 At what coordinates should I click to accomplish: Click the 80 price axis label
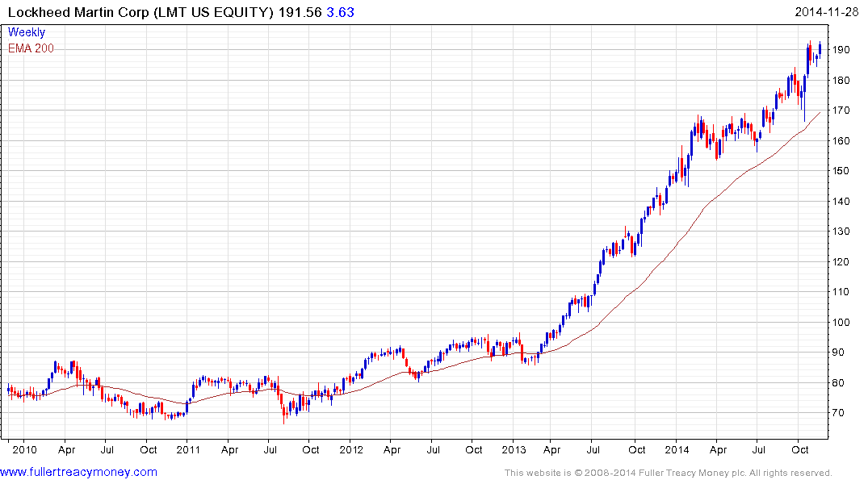pos(838,383)
